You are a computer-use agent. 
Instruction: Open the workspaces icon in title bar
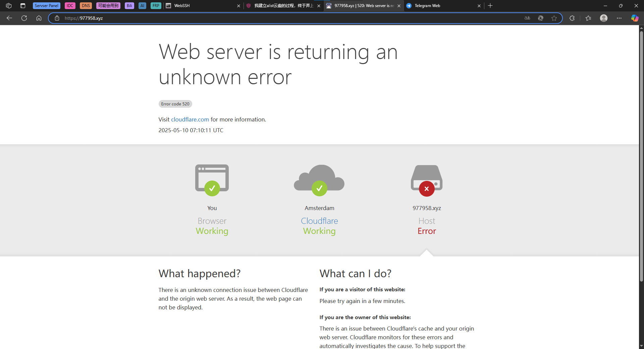pyautogui.click(x=9, y=6)
